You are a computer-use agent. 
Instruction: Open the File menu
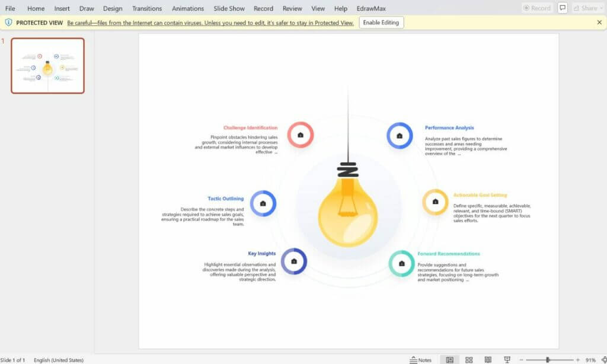click(x=10, y=8)
